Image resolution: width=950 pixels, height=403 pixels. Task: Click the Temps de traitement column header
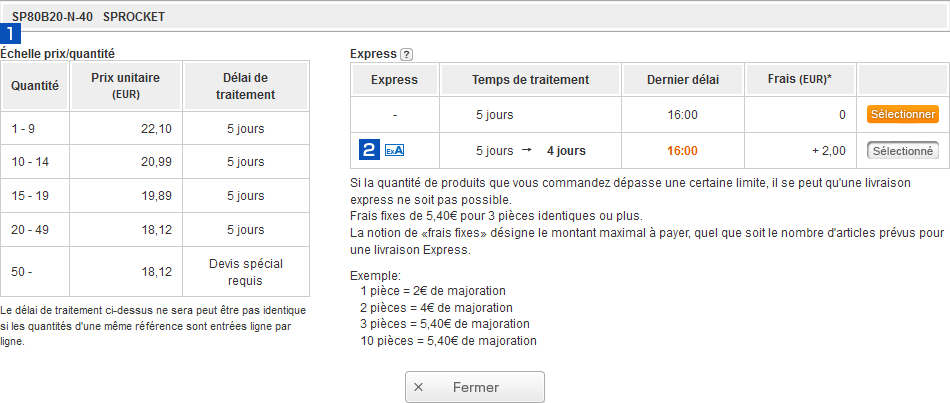[530, 80]
